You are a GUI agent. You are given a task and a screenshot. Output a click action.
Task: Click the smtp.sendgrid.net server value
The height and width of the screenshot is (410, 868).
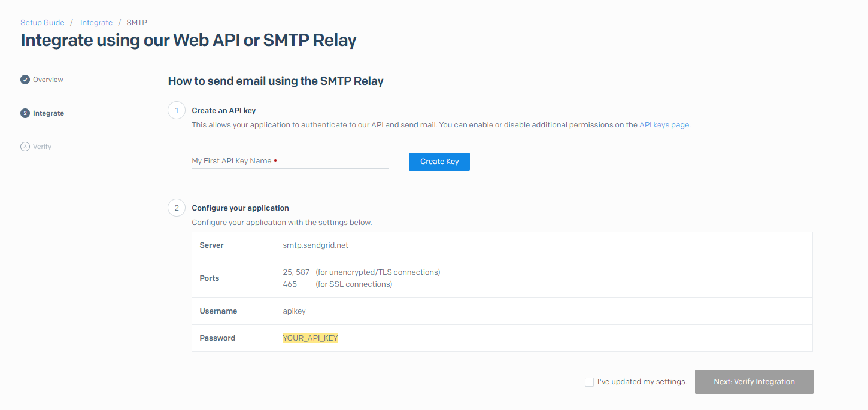point(315,245)
